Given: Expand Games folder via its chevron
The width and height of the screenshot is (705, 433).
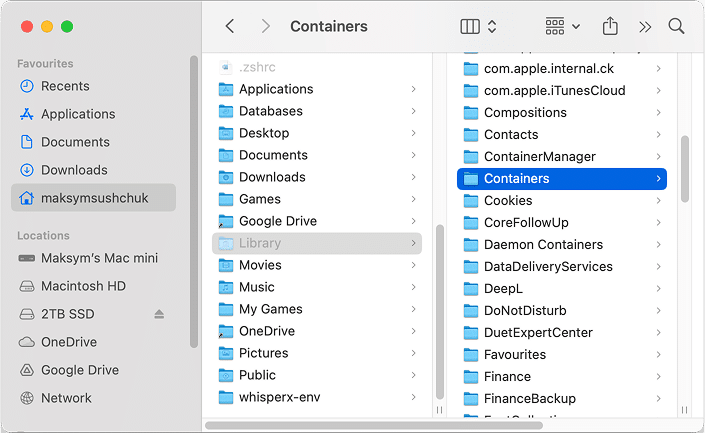Looking at the screenshot, I should (413, 199).
